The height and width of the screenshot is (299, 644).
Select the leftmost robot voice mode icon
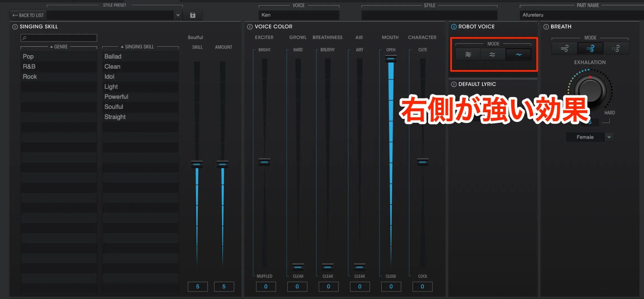point(468,55)
